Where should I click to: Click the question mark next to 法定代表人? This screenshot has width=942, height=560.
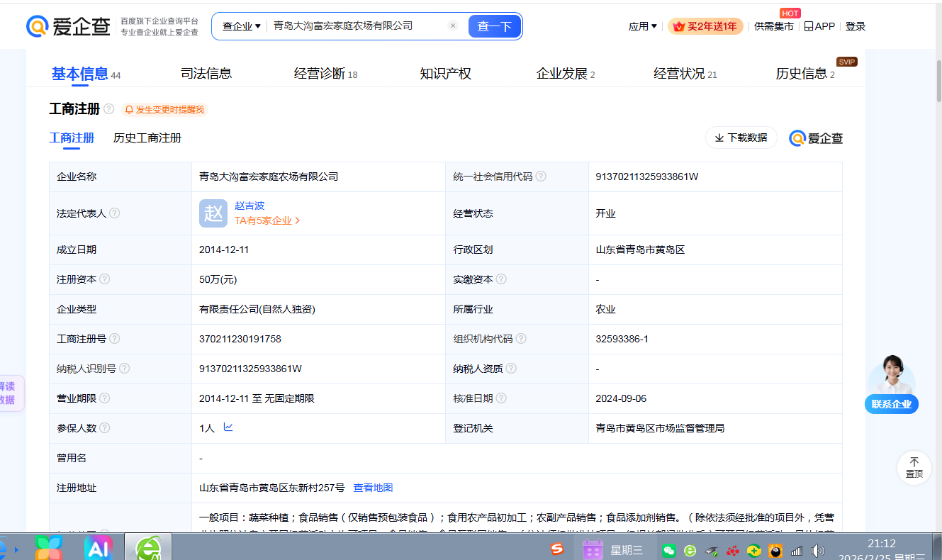pos(115,213)
